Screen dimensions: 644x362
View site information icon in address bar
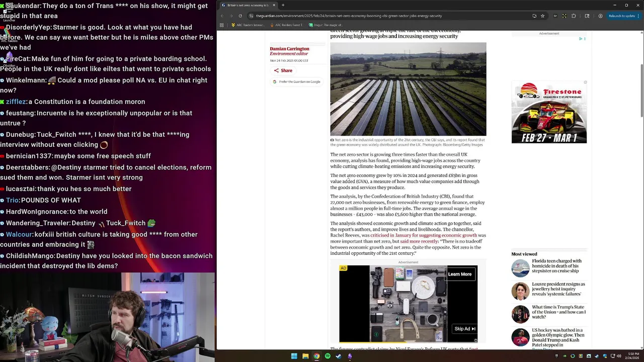click(x=251, y=16)
